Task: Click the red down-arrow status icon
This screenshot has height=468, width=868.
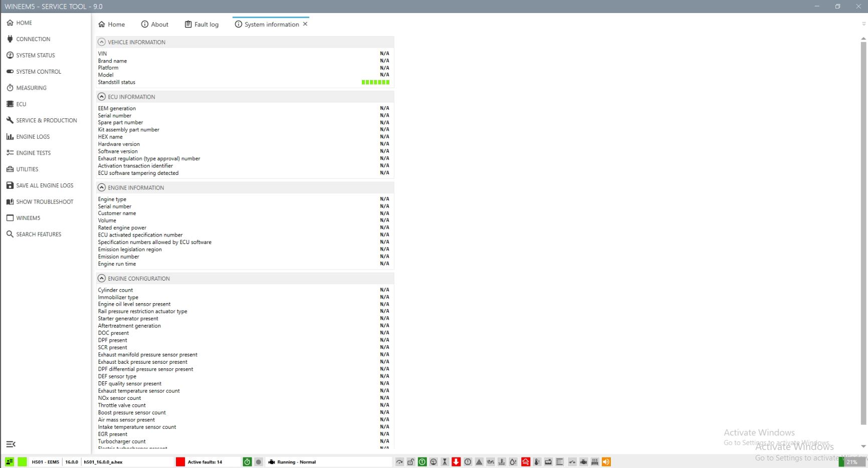Action: click(456, 462)
